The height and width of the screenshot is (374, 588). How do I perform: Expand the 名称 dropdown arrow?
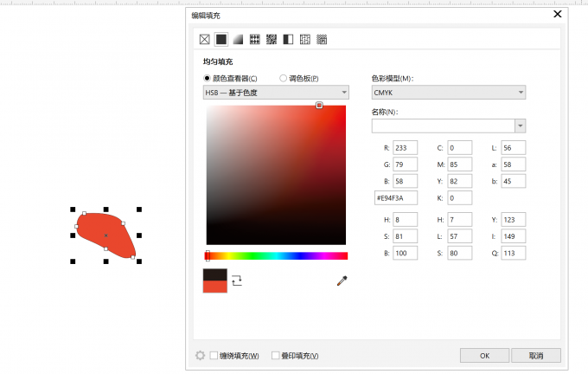click(521, 126)
